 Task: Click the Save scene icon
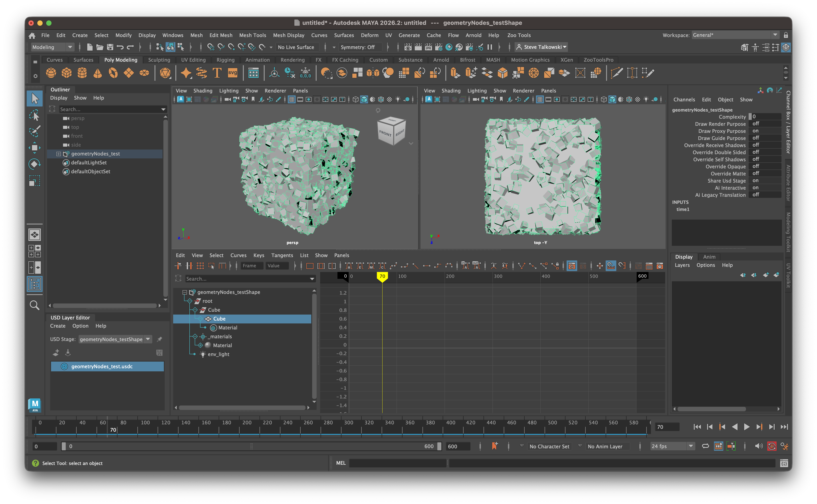pos(110,47)
